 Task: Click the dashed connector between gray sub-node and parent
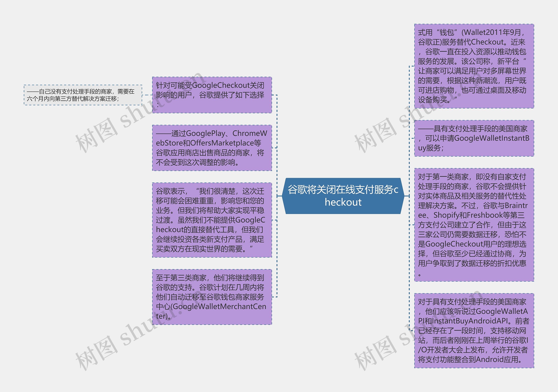tap(147, 95)
